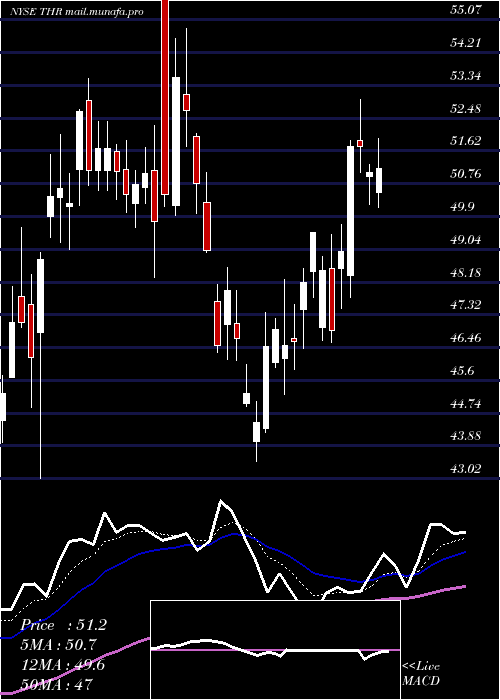
Task: Select the tallest red candlestick reaching chart top
Action: [x=165, y=97]
